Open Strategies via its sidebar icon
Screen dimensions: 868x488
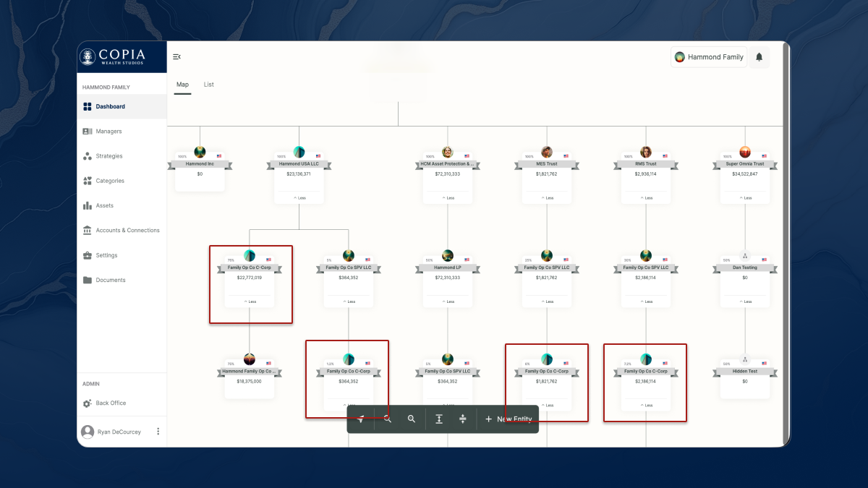click(x=88, y=156)
